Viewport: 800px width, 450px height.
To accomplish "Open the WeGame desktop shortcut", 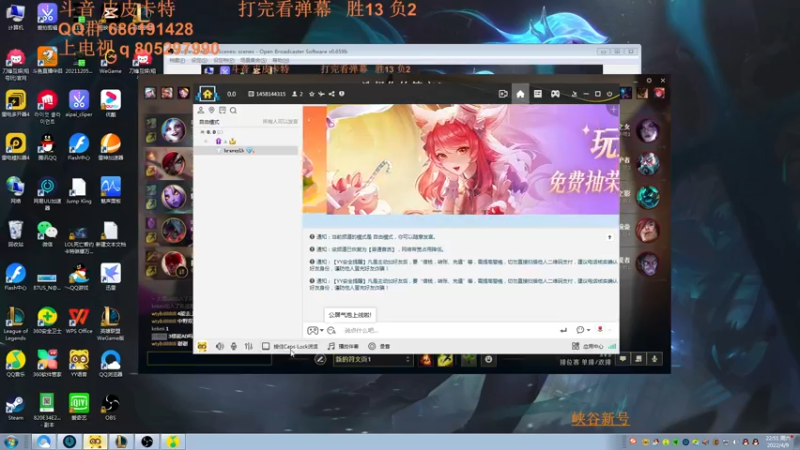I will tap(110, 61).
